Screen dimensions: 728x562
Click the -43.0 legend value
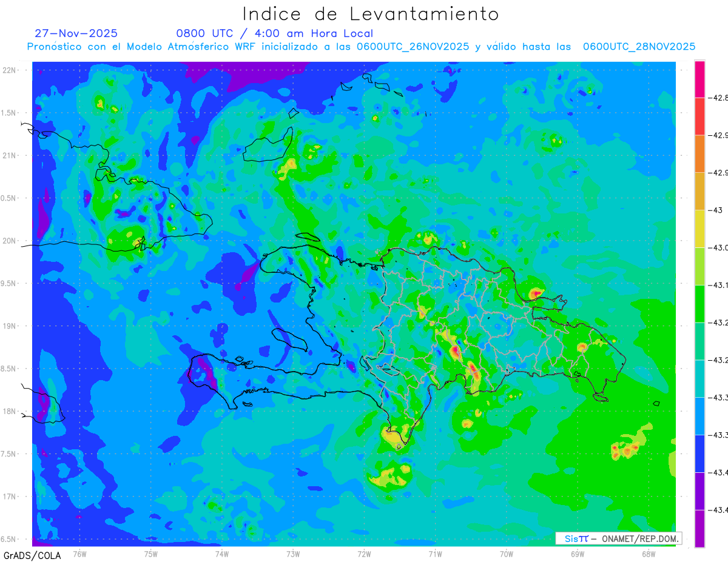pyautogui.click(x=718, y=247)
